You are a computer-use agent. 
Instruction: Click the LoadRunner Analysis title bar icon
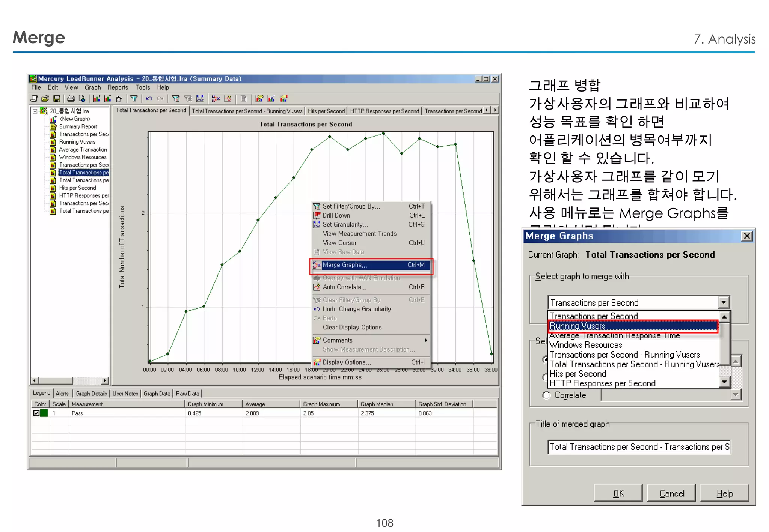point(33,78)
